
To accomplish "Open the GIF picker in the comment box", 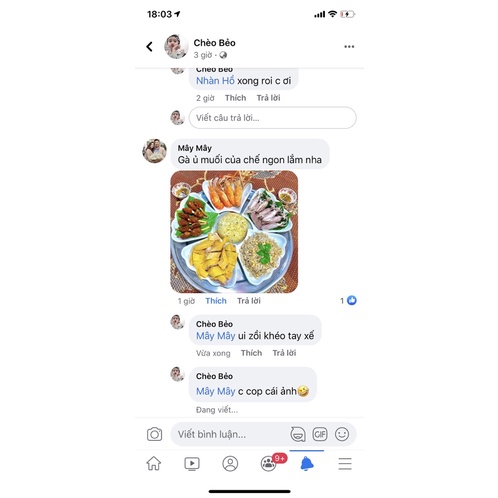I will tap(320, 434).
